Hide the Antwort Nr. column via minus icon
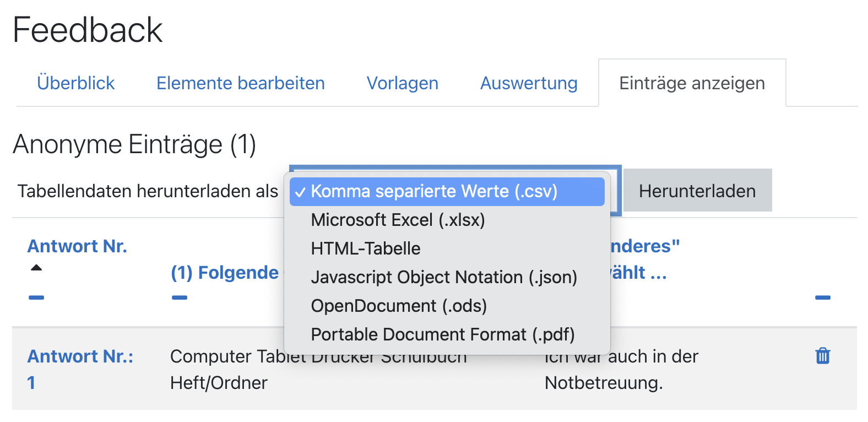This screenshot has height=422, width=868. 36,297
